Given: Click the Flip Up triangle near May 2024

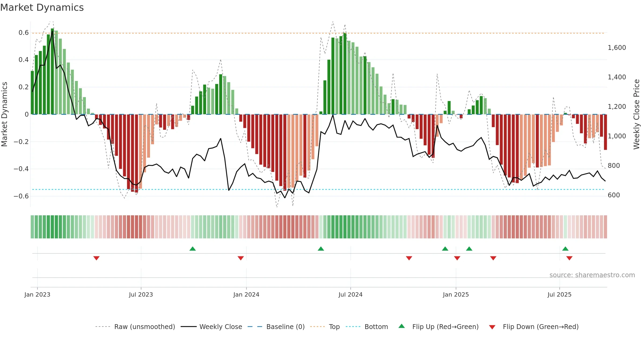Looking at the screenshot, I should (x=321, y=249).
